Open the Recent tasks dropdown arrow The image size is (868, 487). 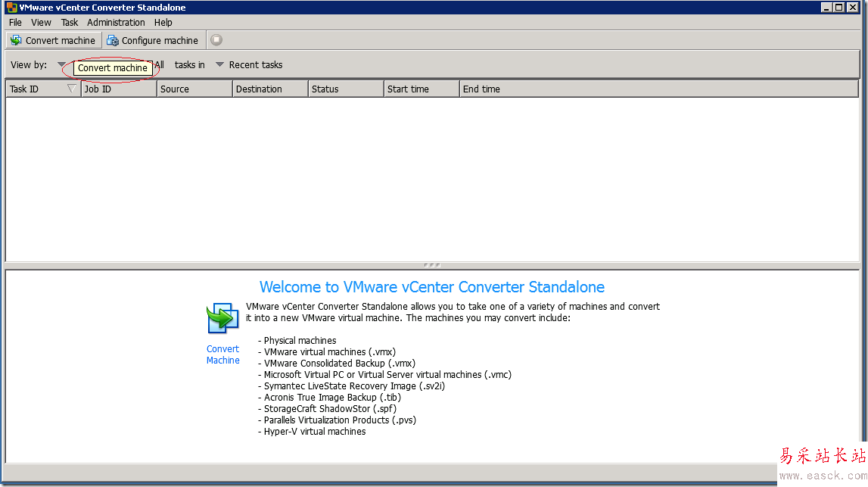click(x=219, y=65)
